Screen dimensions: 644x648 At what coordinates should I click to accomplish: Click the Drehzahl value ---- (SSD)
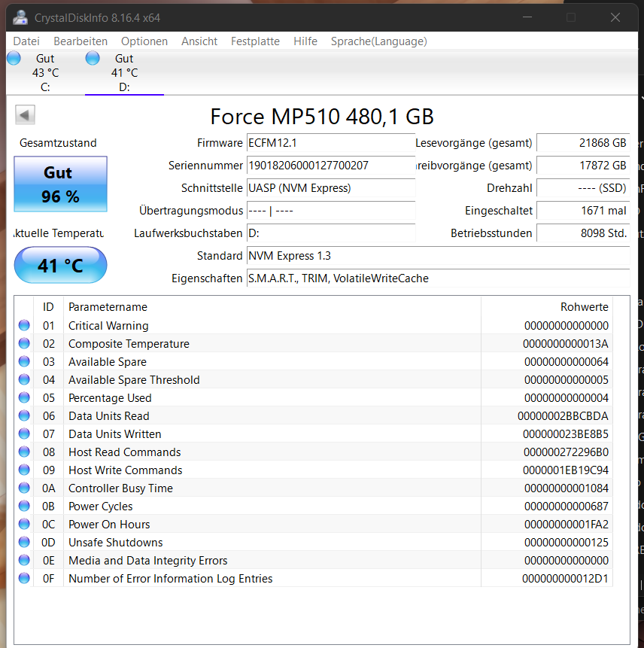coord(583,188)
